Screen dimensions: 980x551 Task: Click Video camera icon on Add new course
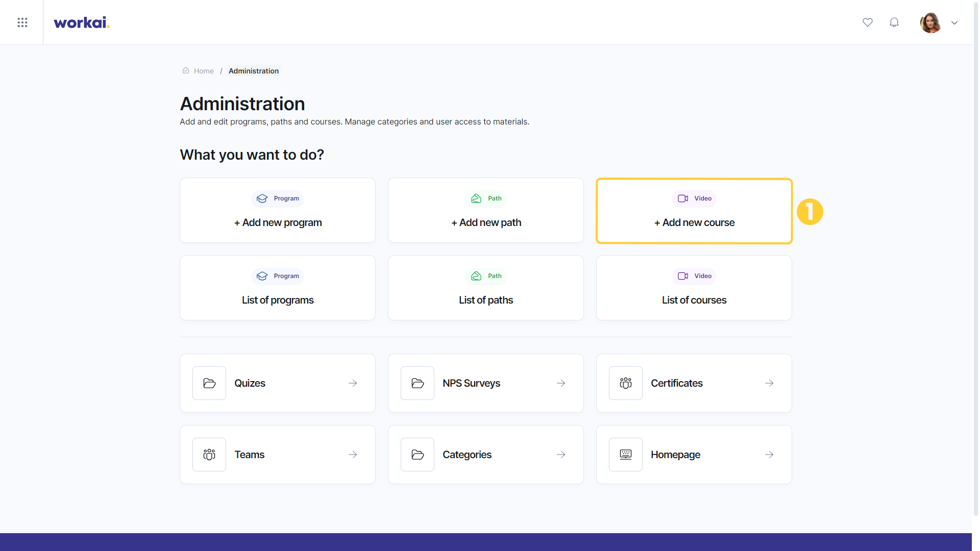click(x=683, y=198)
